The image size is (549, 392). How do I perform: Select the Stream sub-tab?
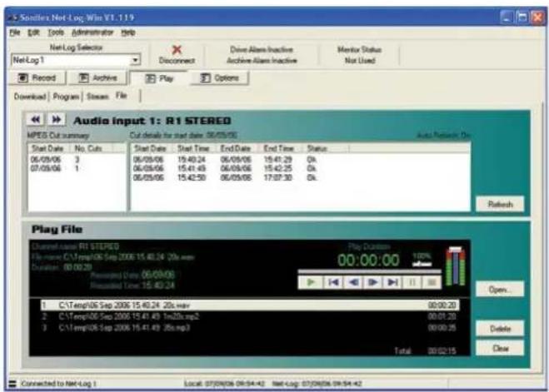(97, 97)
